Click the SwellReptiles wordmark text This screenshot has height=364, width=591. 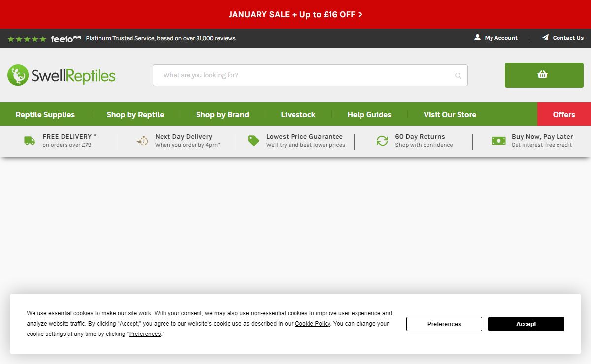[73, 76]
